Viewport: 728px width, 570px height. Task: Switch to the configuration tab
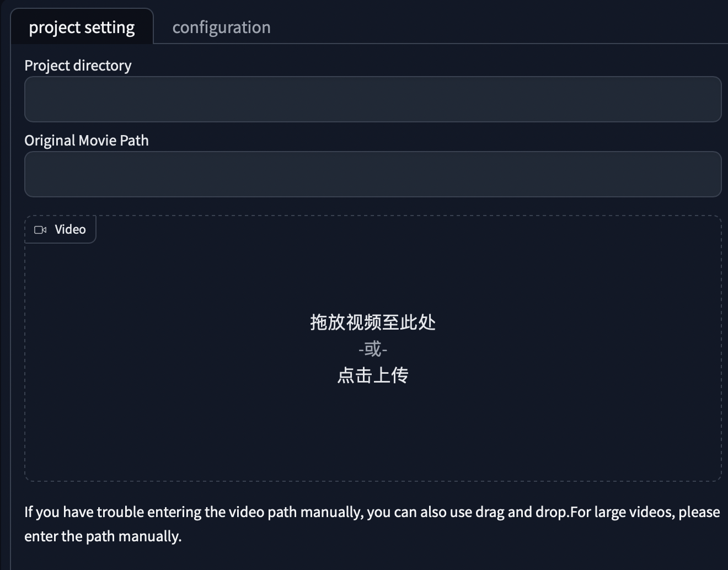tap(221, 27)
